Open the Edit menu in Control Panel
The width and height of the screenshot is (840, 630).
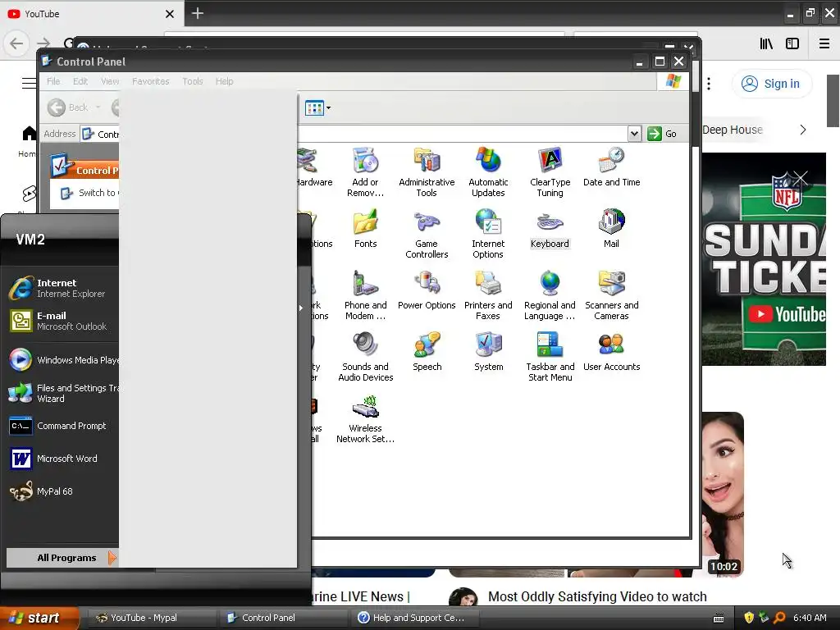(80, 81)
